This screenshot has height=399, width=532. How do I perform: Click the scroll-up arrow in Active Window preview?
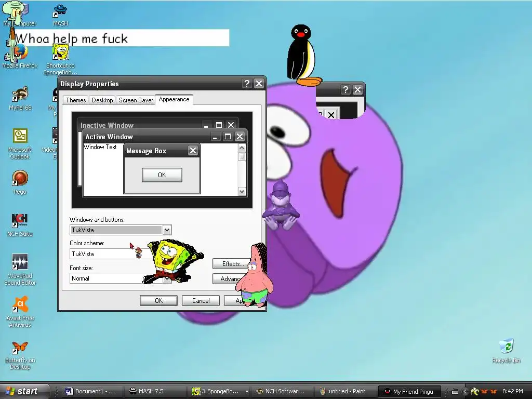click(x=242, y=148)
